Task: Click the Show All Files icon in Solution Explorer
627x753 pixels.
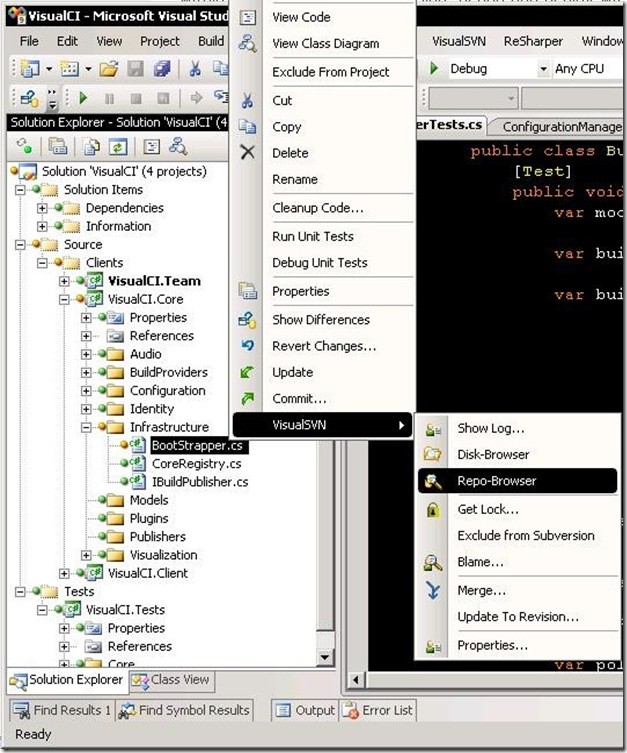Action: click(x=91, y=146)
